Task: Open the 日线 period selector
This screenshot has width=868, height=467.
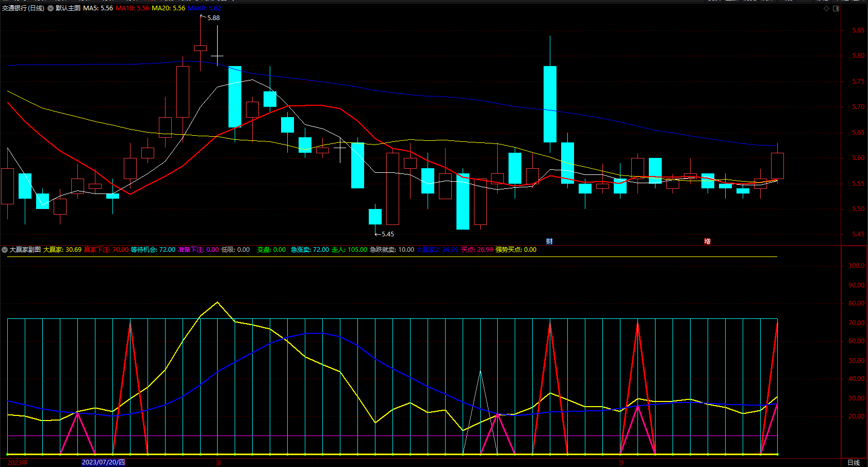Action: 854,462
